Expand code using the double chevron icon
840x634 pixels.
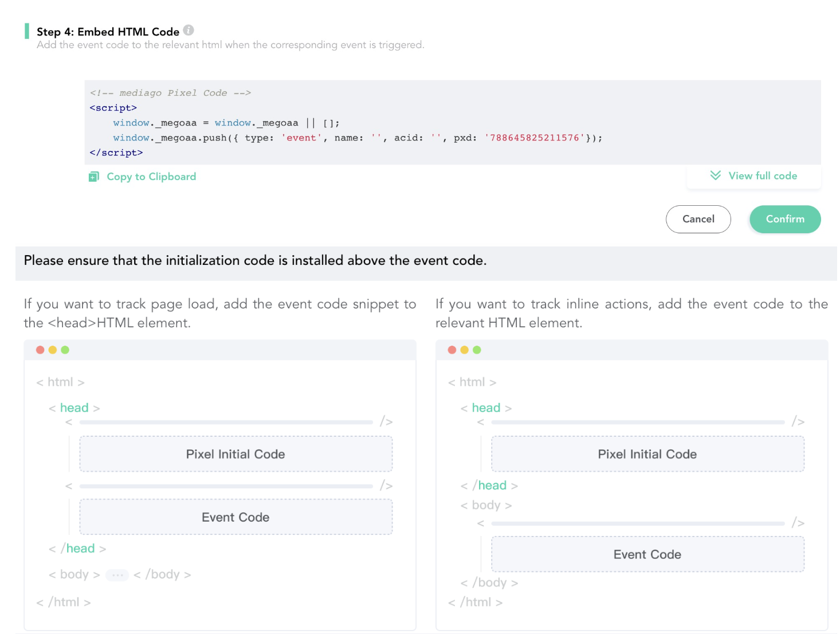coord(715,175)
